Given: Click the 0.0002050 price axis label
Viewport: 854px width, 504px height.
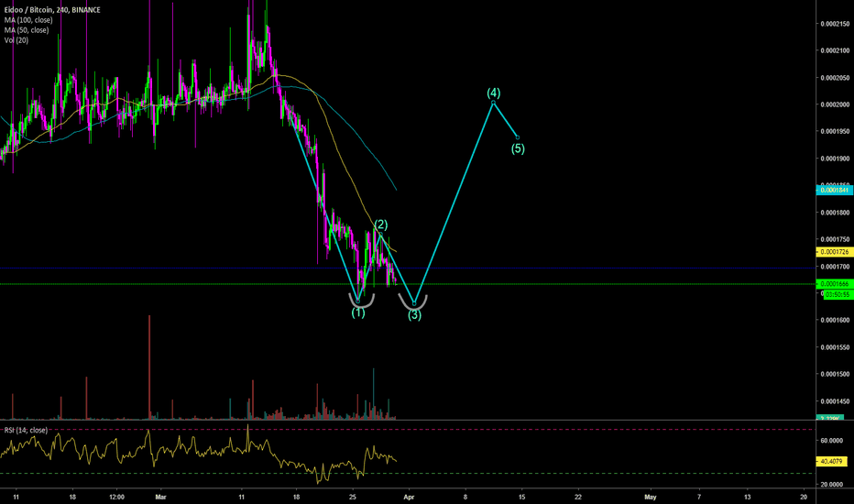Looking at the screenshot, I should tap(835, 78).
